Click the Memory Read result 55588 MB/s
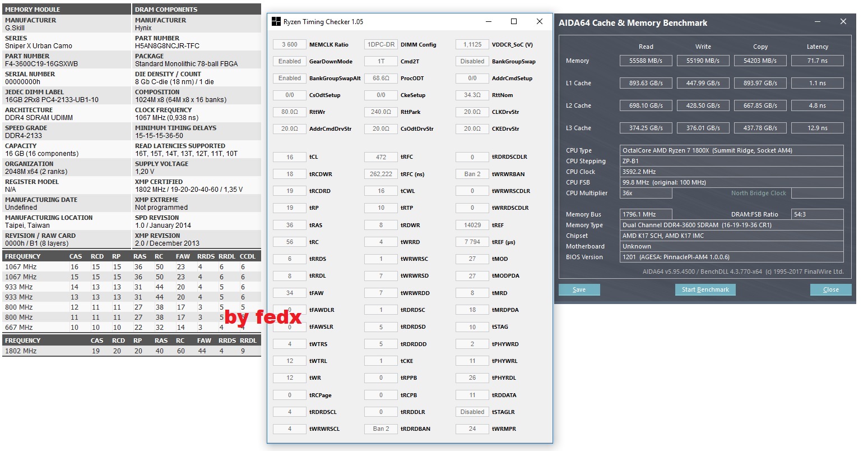This screenshot has width=868, height=451. (x=646, y=61)
